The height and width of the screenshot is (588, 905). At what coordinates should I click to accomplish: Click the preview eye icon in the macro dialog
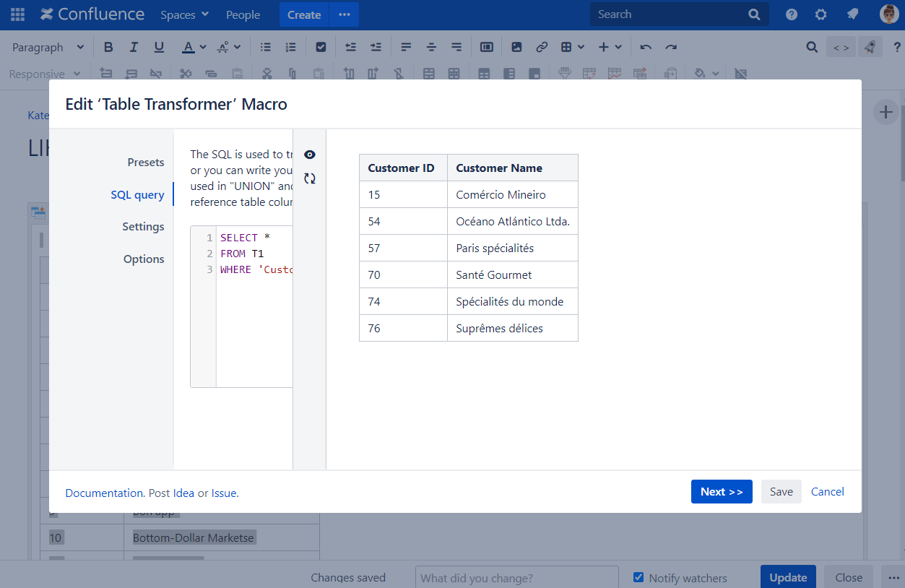tap(310, 155)
